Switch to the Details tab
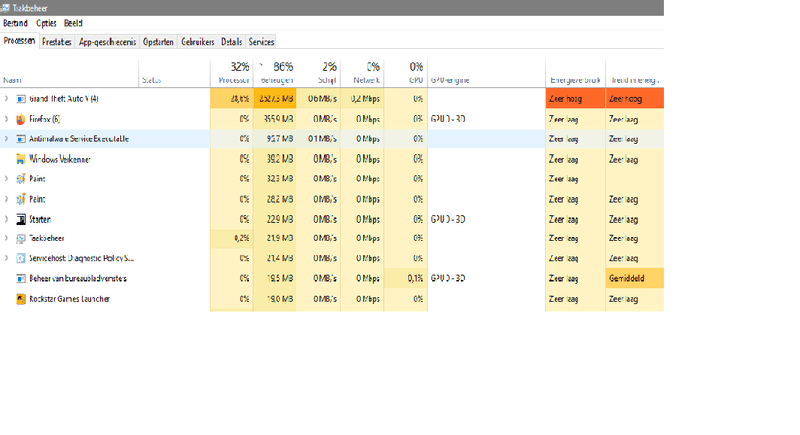Image resolution: width=800 pixels, height=435 pixels. [231, 42]
